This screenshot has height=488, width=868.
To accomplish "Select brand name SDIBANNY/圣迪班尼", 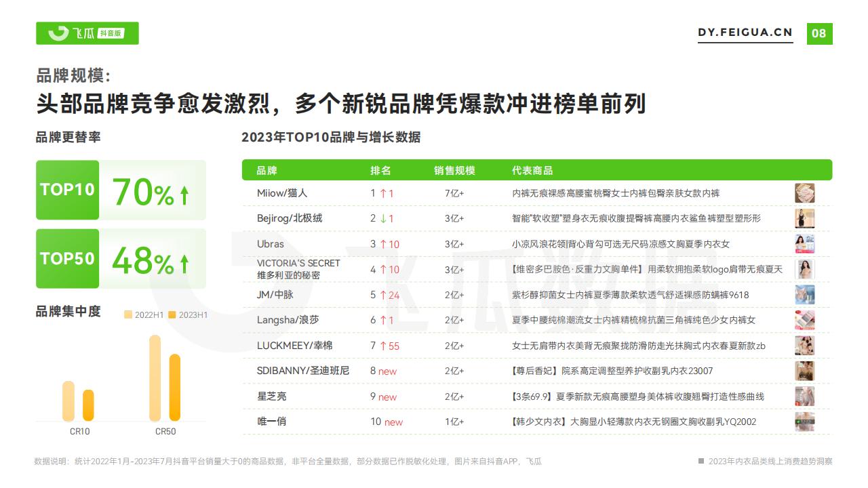I will (303, 371).
